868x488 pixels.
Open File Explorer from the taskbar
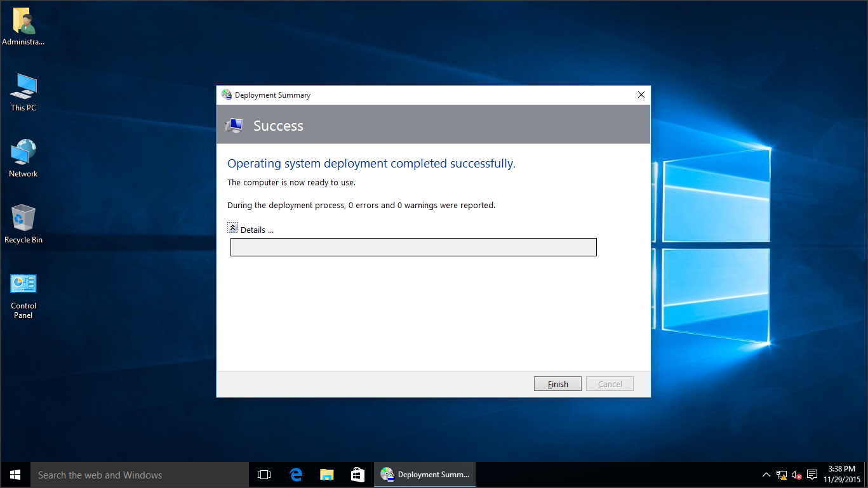click(326, 475)
